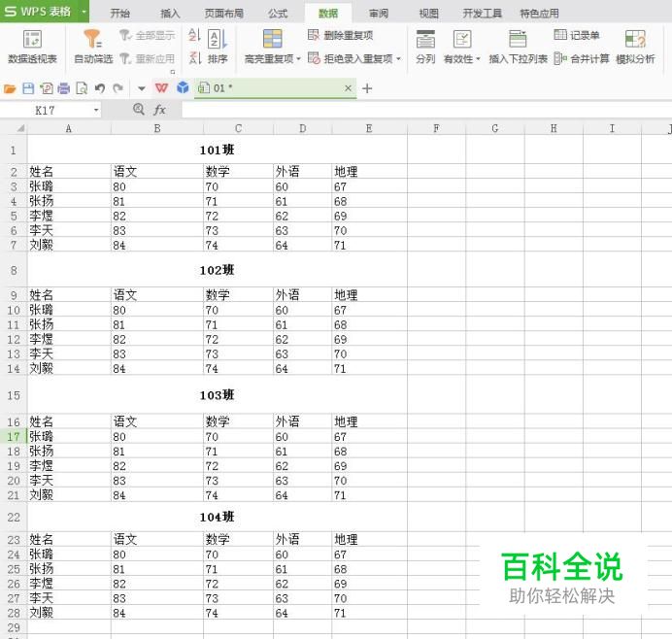Open the Name Box dropdown arrow
This screenshot has width=672, height=639.
coord(96,111)
